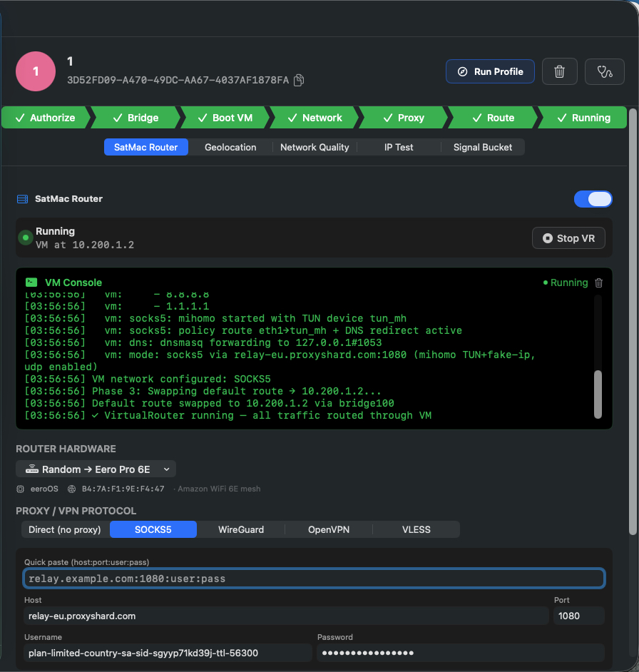639x672 pixels.
Task: Click the profile UUID text
Action: click(x=178, y=80)
